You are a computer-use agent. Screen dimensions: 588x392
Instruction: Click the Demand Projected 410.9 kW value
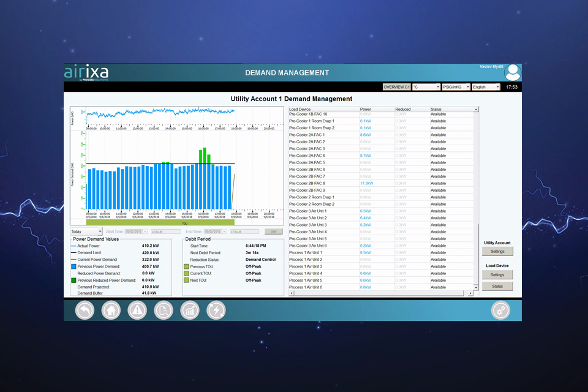click(x=151, y=287)
